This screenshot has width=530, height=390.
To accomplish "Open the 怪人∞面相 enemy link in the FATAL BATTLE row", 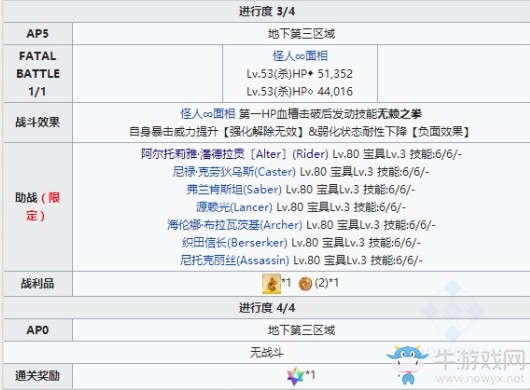I will (300, 56).
